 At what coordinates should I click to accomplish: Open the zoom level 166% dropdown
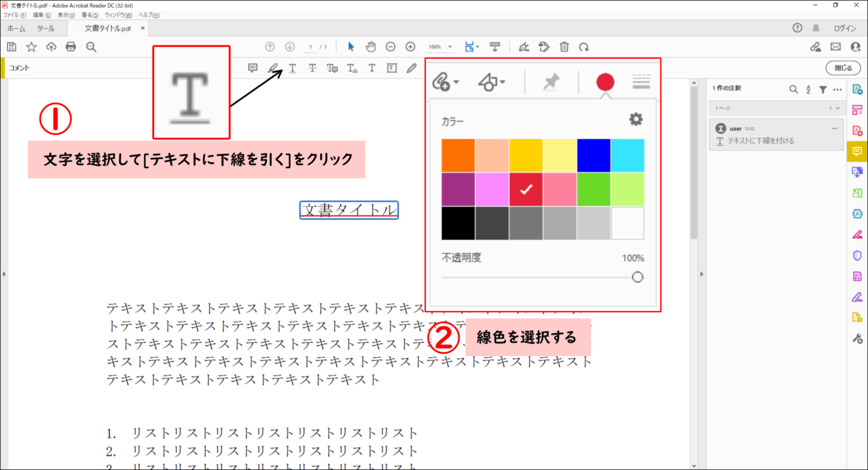[450, 47]
